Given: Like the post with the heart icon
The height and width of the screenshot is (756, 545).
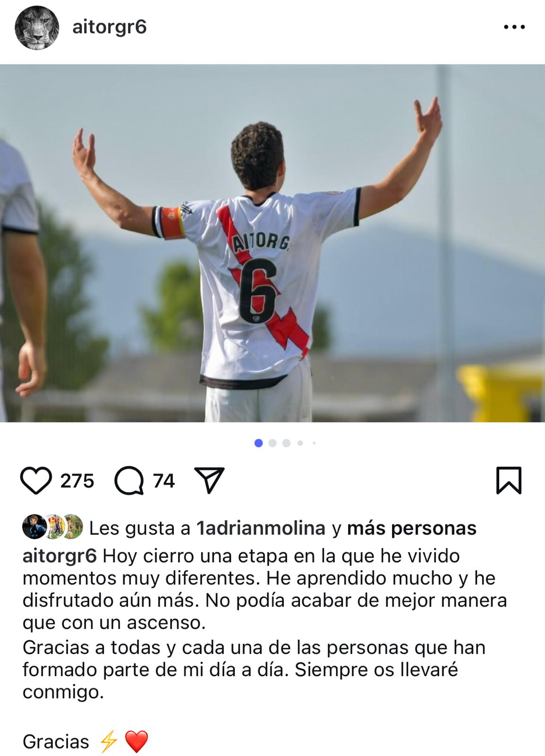Looking at the screenshot, I should coord(36,481).
